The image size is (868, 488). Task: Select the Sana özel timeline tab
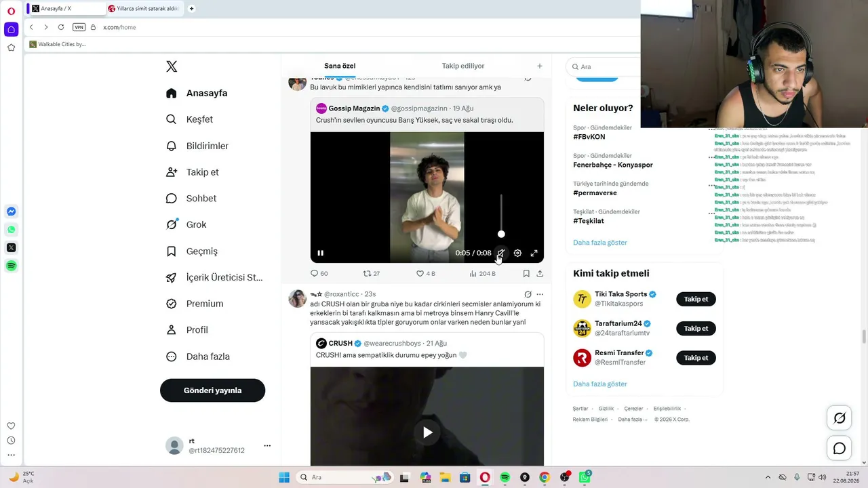point(340,66)
